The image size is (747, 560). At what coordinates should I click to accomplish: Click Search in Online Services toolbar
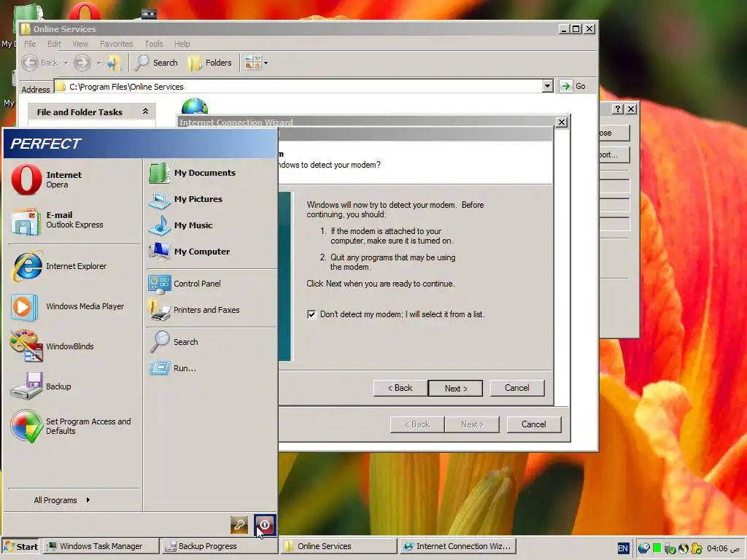click(156, 63)
